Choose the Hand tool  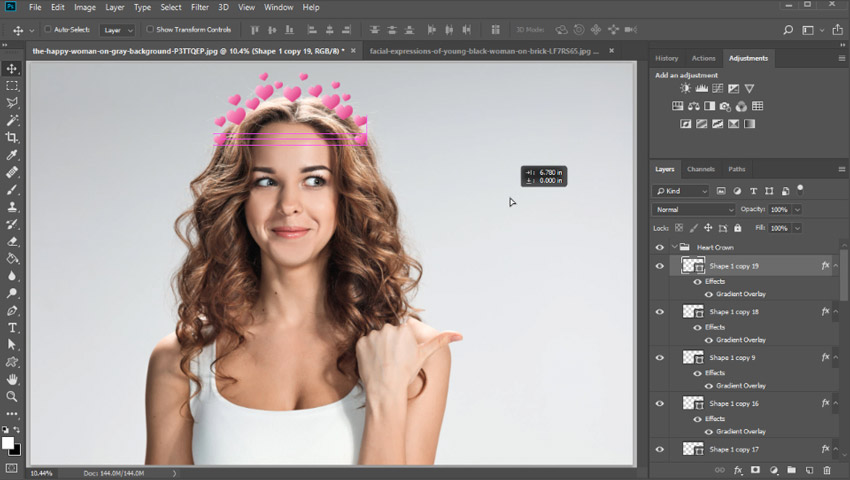[x=12, y=379]
